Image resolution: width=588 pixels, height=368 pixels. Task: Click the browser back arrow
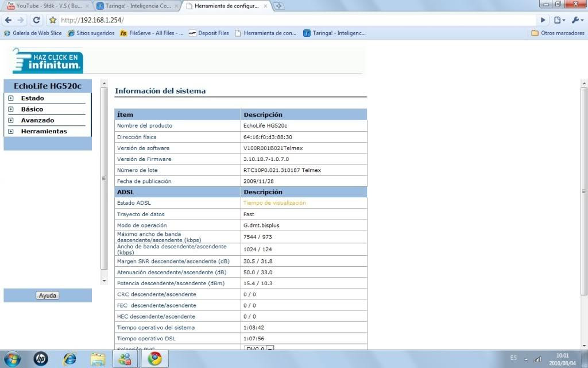[x=8, y=20]
